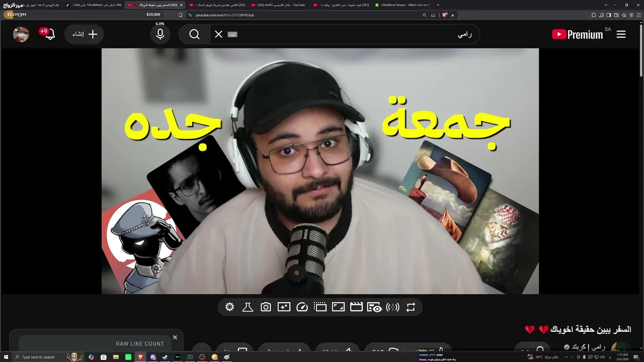Open the sparkle video filters icon

click(284, 307)
